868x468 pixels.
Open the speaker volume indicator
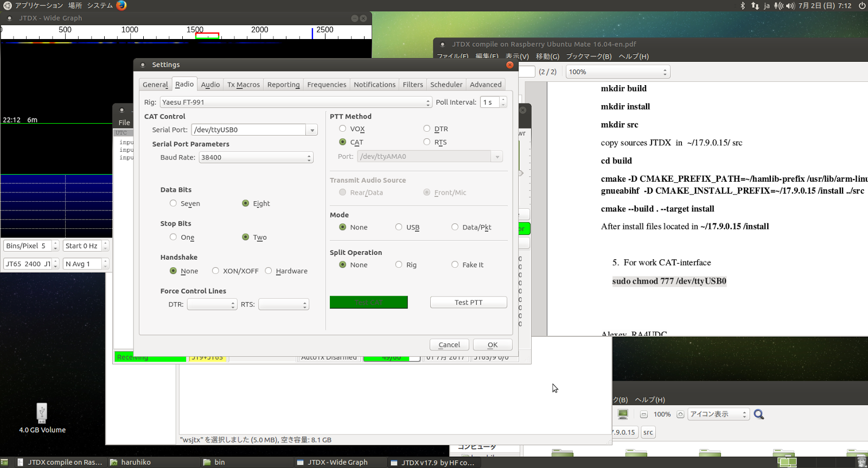click(x=790, y=5)
